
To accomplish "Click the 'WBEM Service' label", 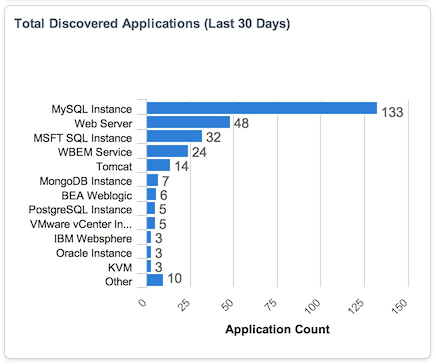I will tap(95, 152).
